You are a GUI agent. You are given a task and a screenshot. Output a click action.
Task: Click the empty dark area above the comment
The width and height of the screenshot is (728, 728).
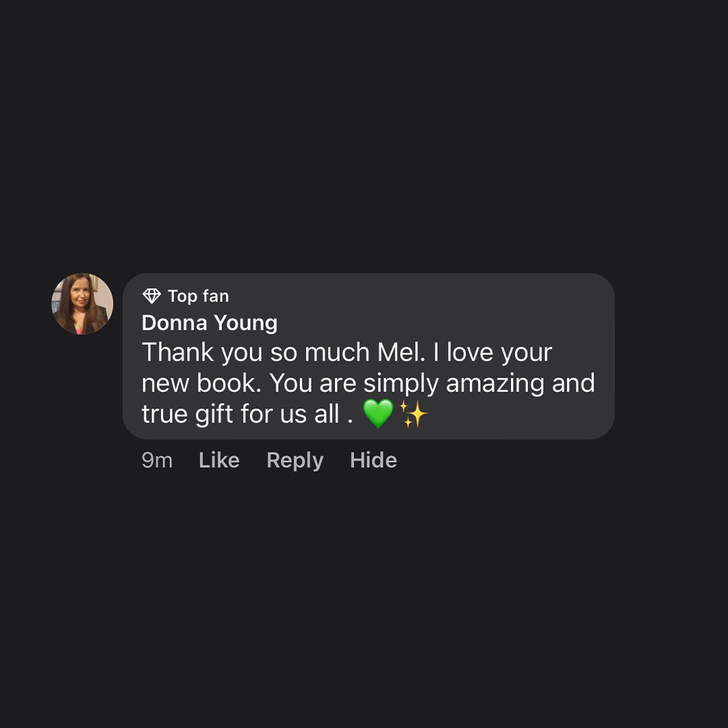coord(364,135)
